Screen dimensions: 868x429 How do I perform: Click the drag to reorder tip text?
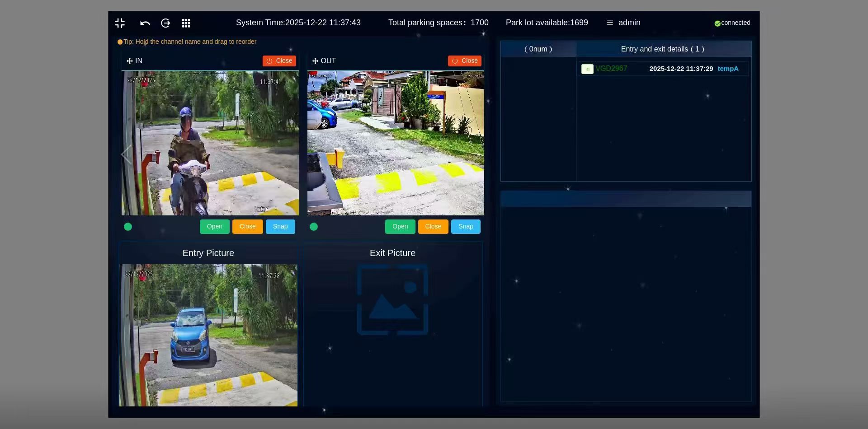pyautogui.click(x=190, y=42)
